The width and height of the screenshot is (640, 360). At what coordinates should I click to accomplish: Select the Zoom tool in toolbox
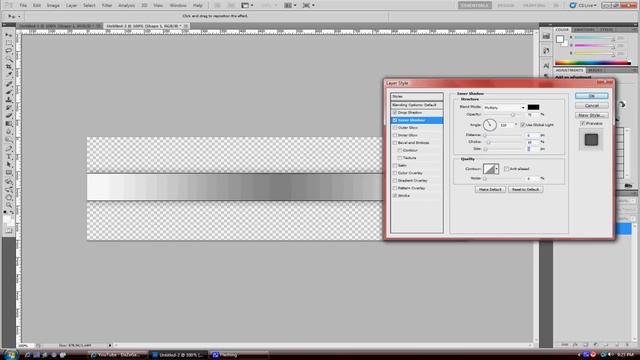click(x=9, y=206)
